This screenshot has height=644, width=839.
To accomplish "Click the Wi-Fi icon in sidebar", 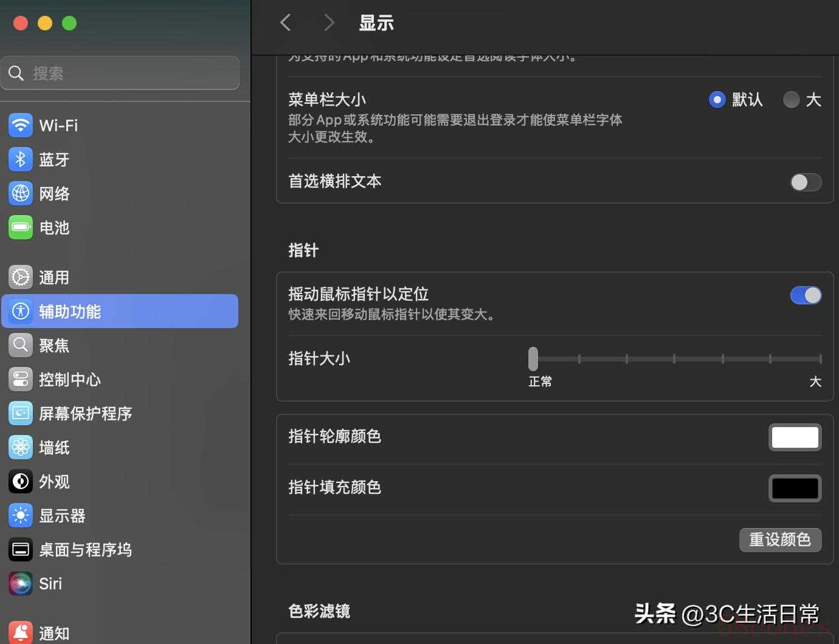I will click(x=21, y=125).
